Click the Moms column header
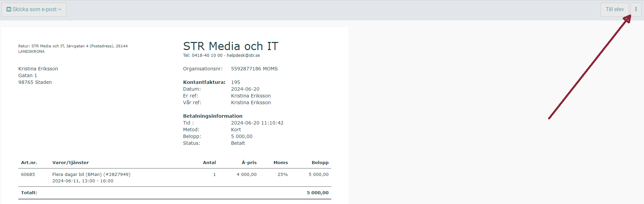The image size is (644, 204). (x=281, y=163)
